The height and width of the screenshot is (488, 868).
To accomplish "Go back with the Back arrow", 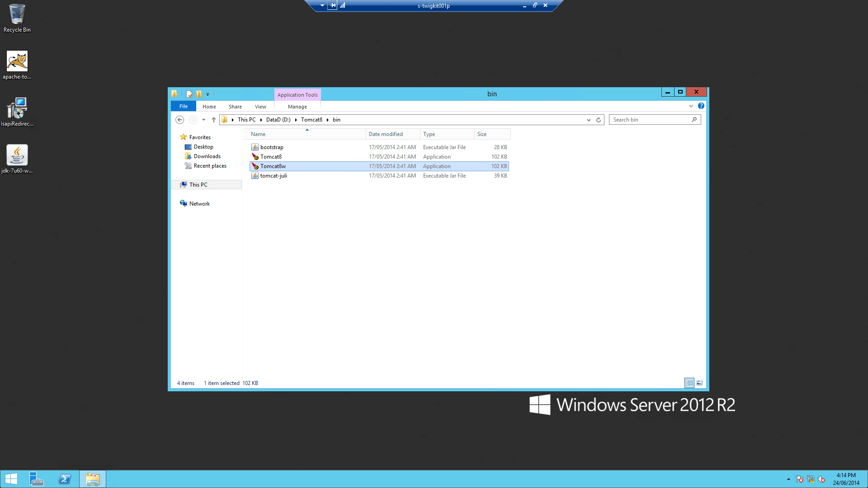I will pyautogui.click(x=179, y=120).
